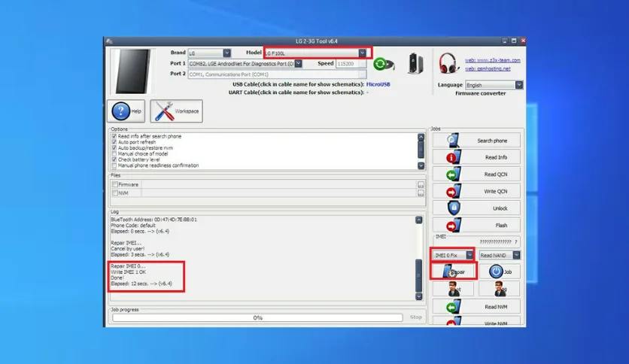
Task: Click the Job power button
Action: [x=500, y=271]
